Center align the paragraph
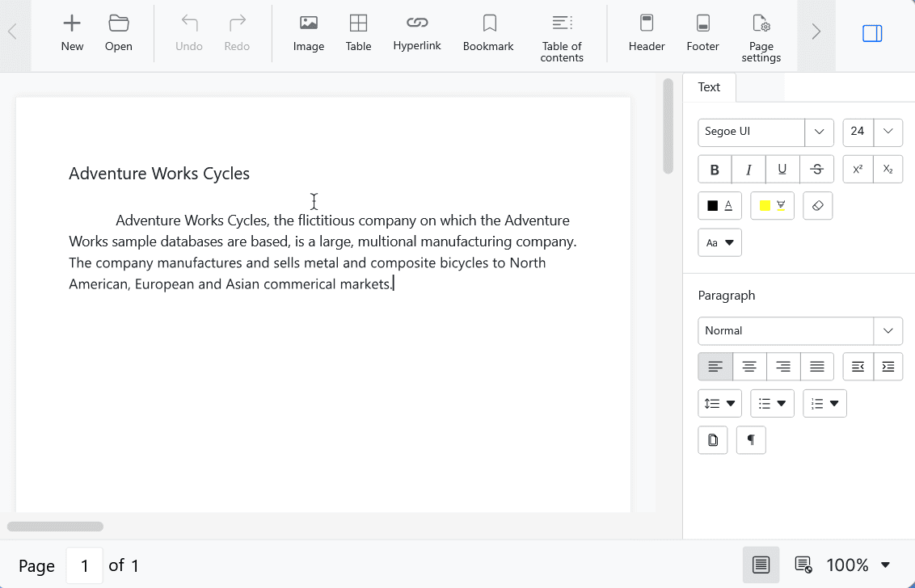Screen dimensions: 915x588 (x=749, y=367)
